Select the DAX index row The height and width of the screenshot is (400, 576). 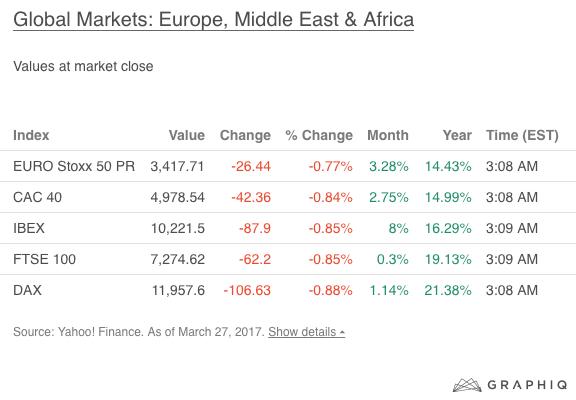coord(288,290)
